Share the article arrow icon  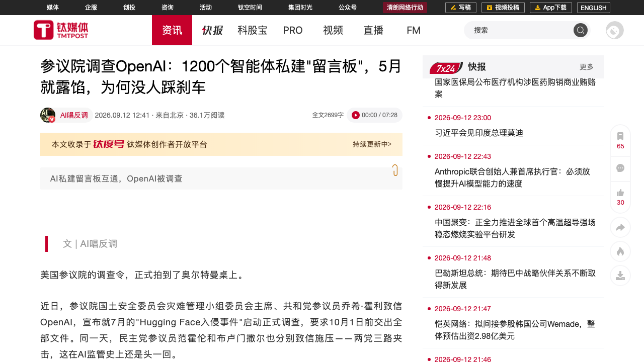pyautogui.click(x=620, y=227)
